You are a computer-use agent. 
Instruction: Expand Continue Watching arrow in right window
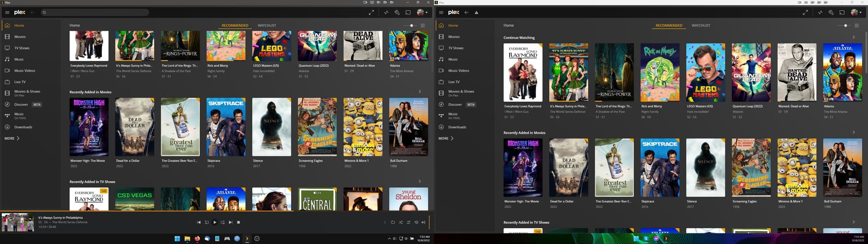coord(854,37)
